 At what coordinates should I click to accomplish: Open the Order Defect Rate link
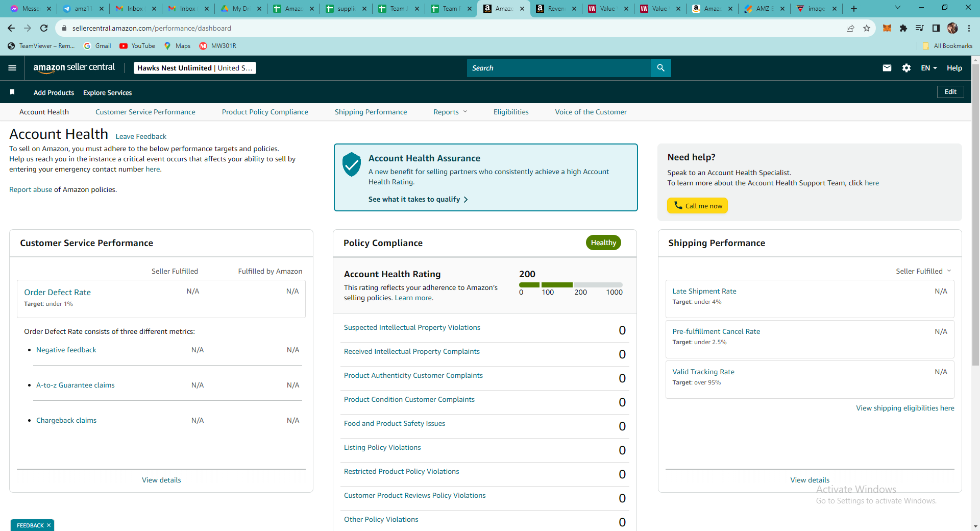click(58, 292)
